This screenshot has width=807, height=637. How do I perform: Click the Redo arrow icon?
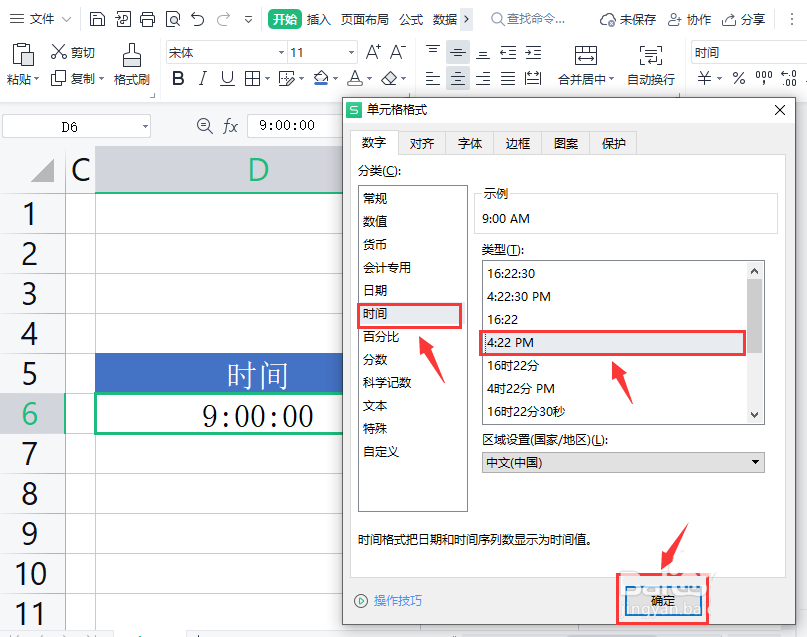[x=223, y=20]
